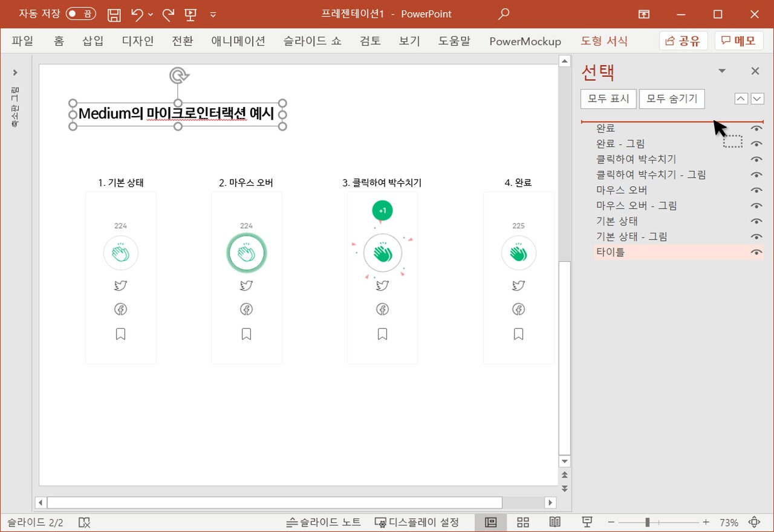Click the zoom in plus button

(706, 522)
